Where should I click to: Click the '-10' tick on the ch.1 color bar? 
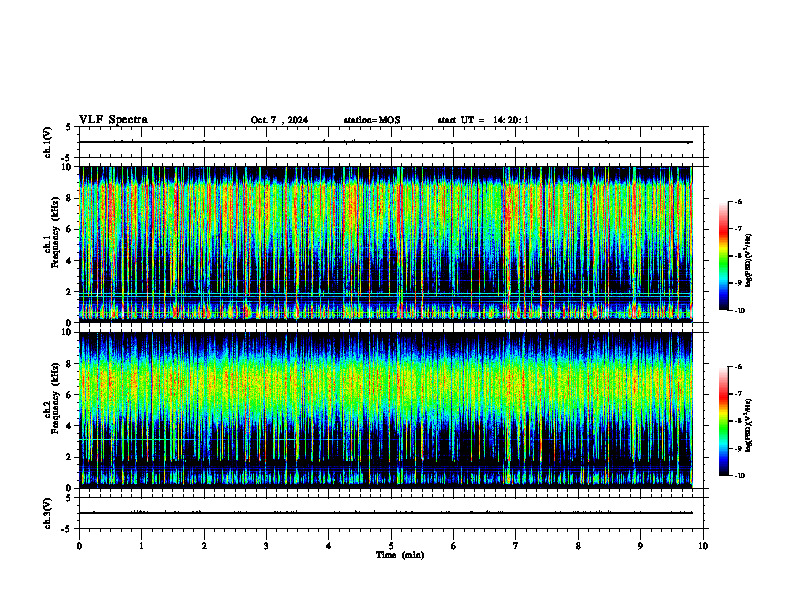click(x=740, y=311)
